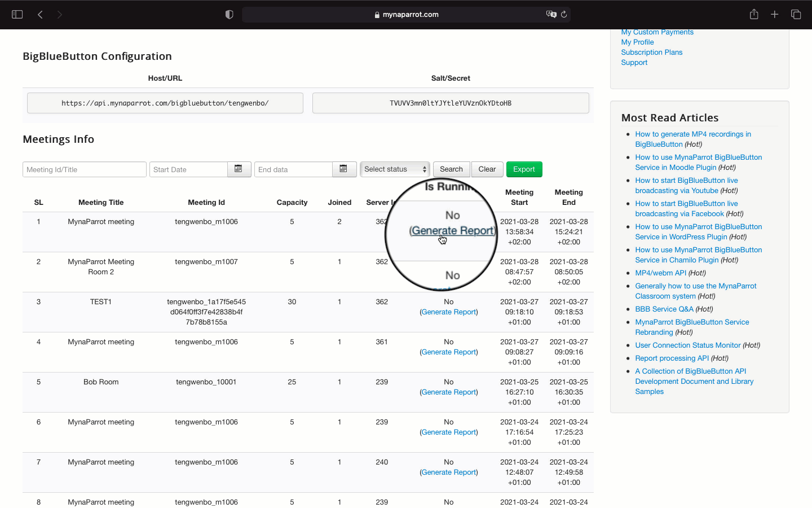The image size is (812, 508).
Task: Click the green Export button
Action: pyautogui.click(x=524, y=169)
